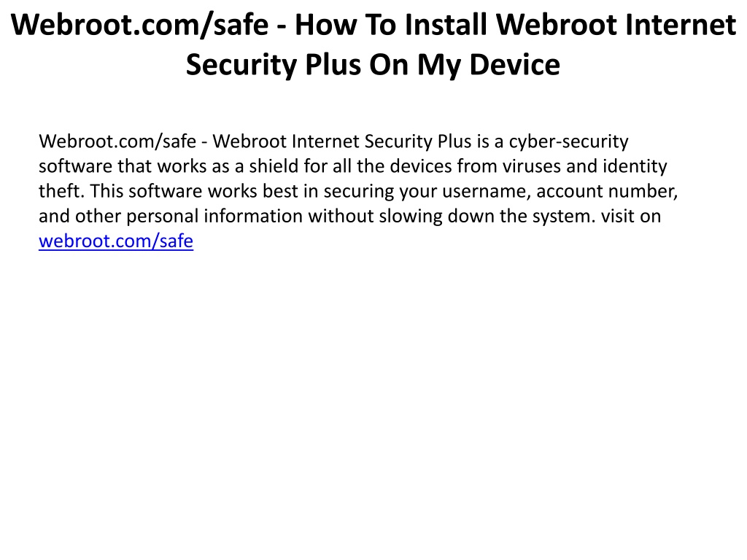This screenshot has width=747, height=560.
Task: Click the slide title heading text
Action: pos(373,44)
